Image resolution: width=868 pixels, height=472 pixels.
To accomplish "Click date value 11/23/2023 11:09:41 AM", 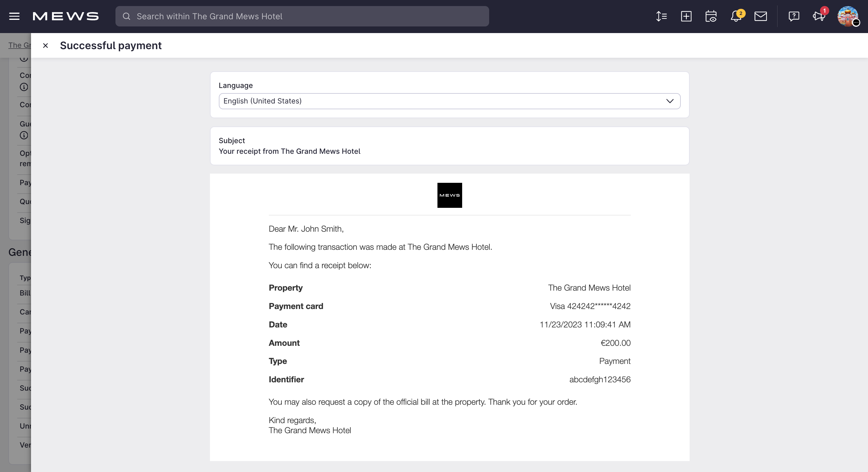I will (585, 325).
